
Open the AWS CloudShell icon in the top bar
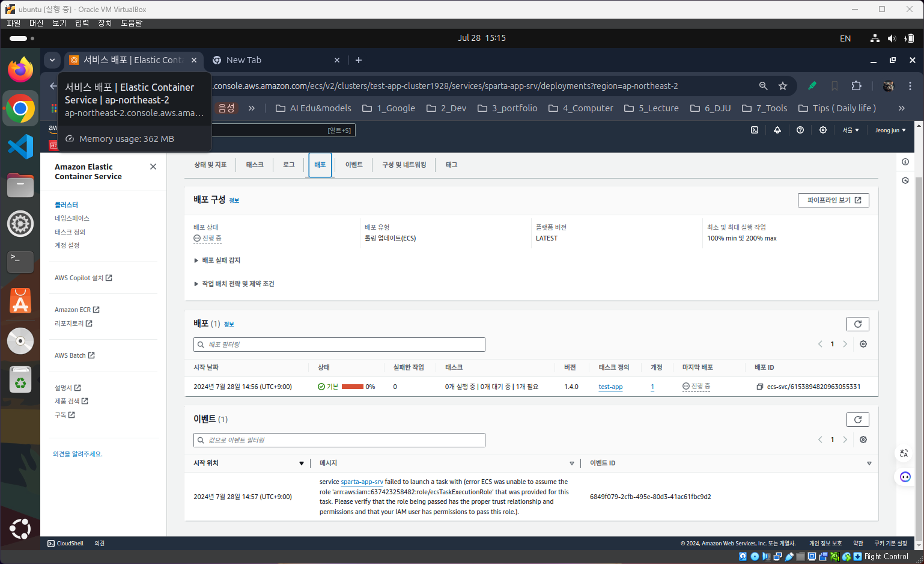pos(755,130)
